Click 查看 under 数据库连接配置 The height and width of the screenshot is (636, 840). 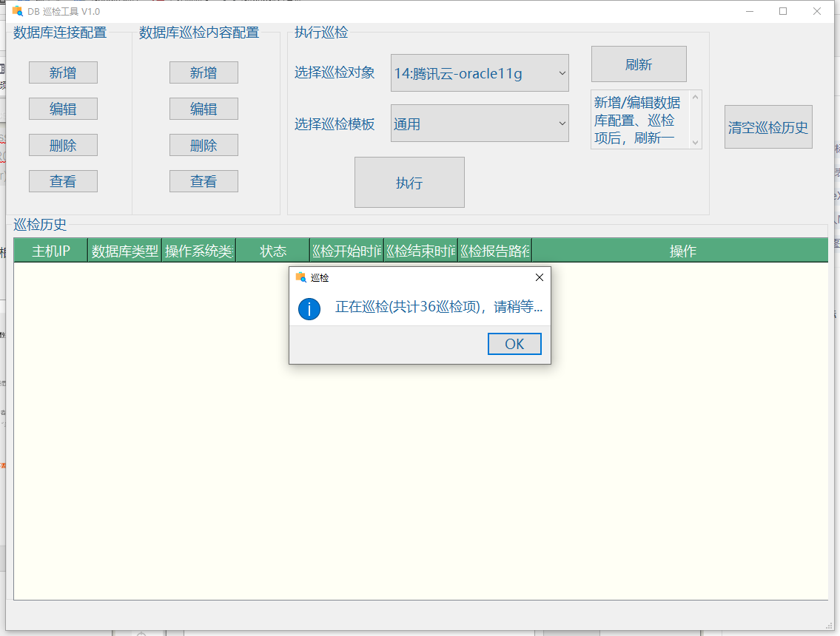[x=63, y=181]
